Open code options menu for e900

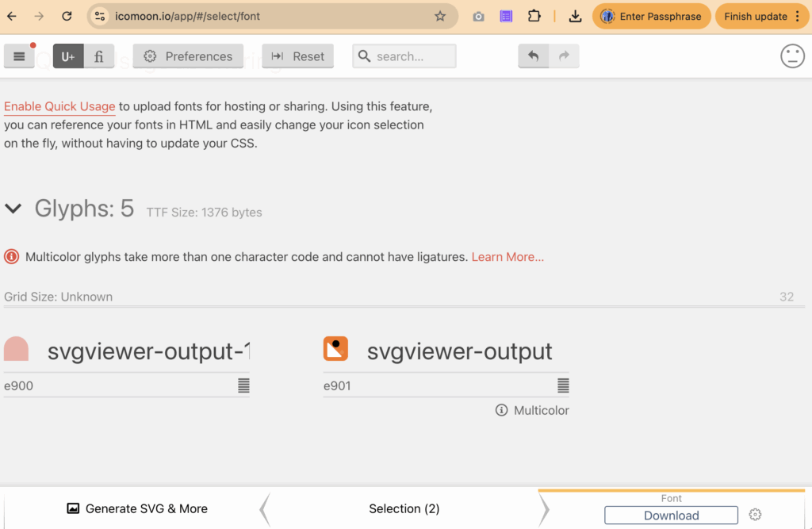(x=243, y=385)
